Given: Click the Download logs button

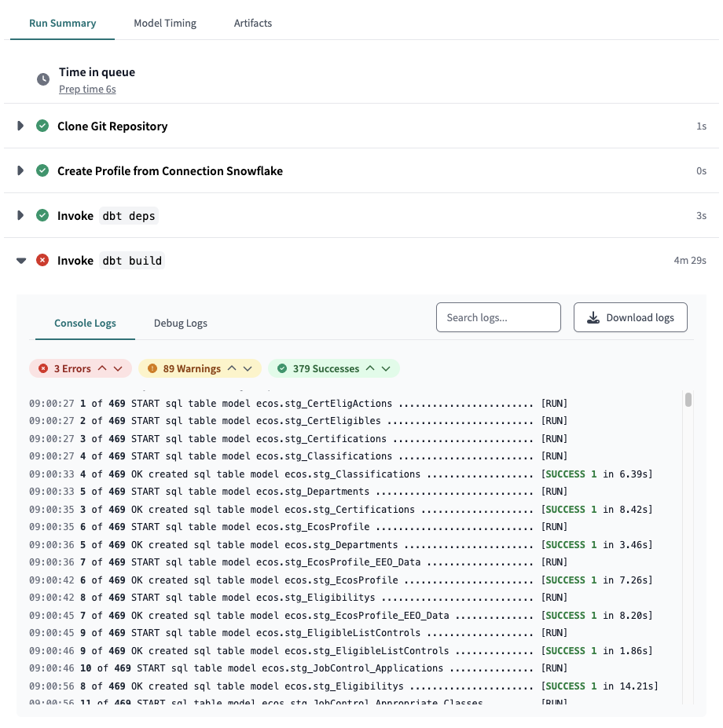Looking at the screenshot, I should 630,317.
